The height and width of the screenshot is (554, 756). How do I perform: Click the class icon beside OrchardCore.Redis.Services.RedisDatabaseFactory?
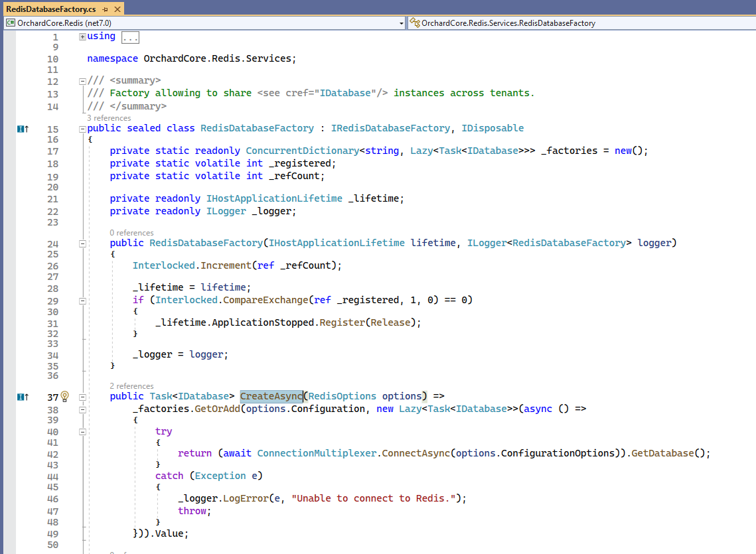414,23
